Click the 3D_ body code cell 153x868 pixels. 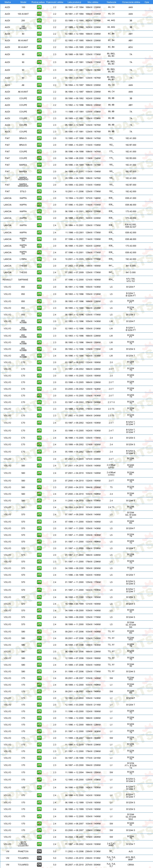111,852
